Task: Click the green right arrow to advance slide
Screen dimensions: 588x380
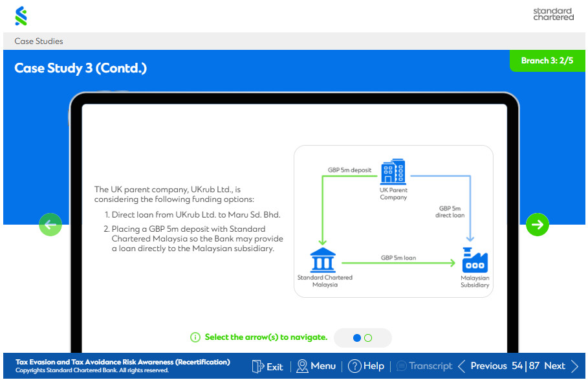Action: (538, 225)
